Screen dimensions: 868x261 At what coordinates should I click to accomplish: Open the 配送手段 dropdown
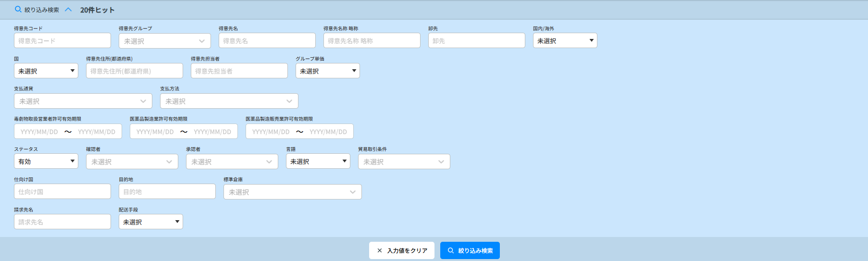pyautogui.click(x=150, y=222)
